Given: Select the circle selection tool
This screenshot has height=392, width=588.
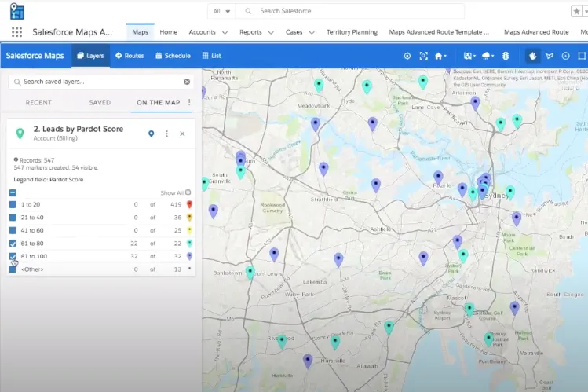Looking at the screenshot, I should [565, 56].
